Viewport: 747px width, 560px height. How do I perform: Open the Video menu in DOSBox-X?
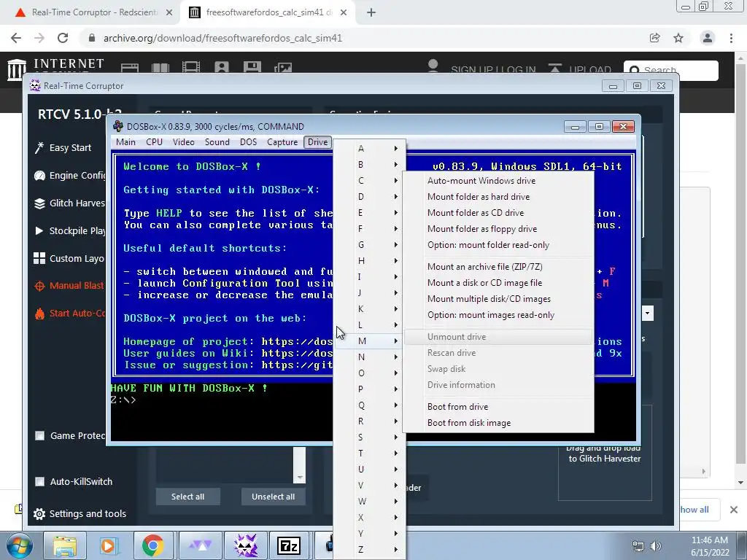pyautogui.click(x=183, y=142)
